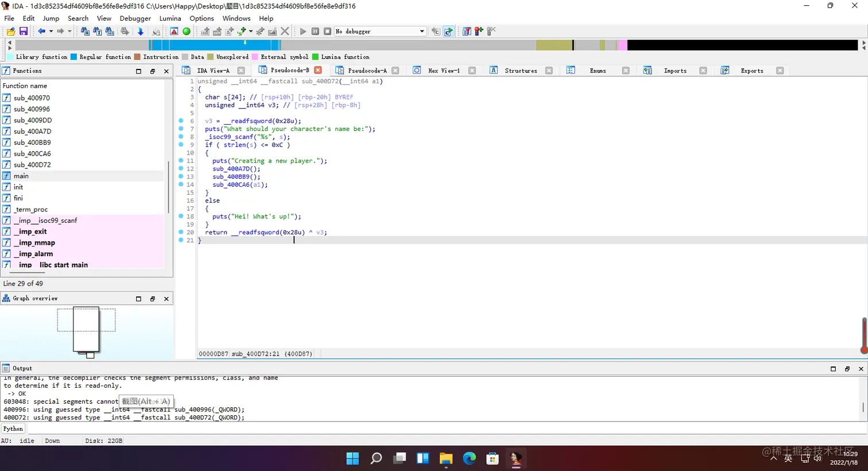Switch to the Structures tab
This screenshot has height=471, width=868.
pos(521,71)
